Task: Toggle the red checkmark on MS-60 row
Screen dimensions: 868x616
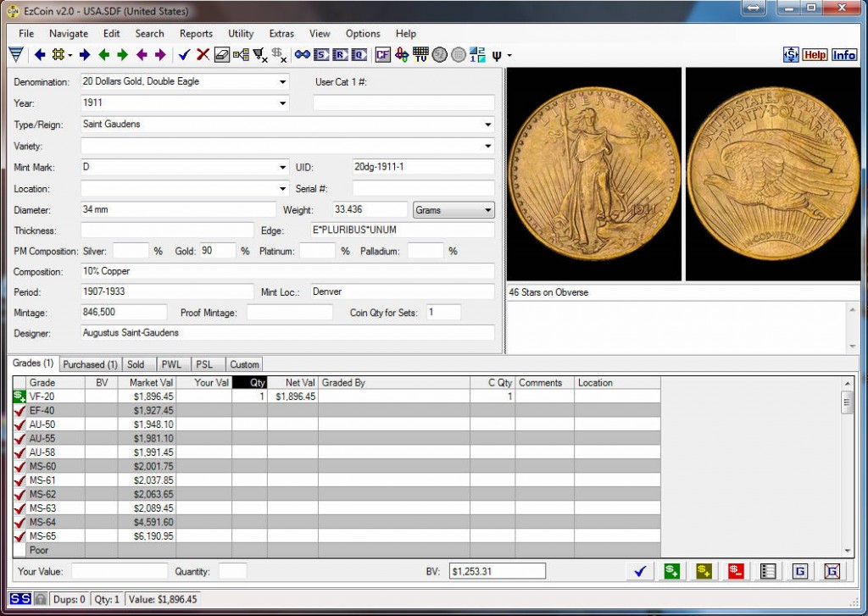Action: click(x=19, y=466)
